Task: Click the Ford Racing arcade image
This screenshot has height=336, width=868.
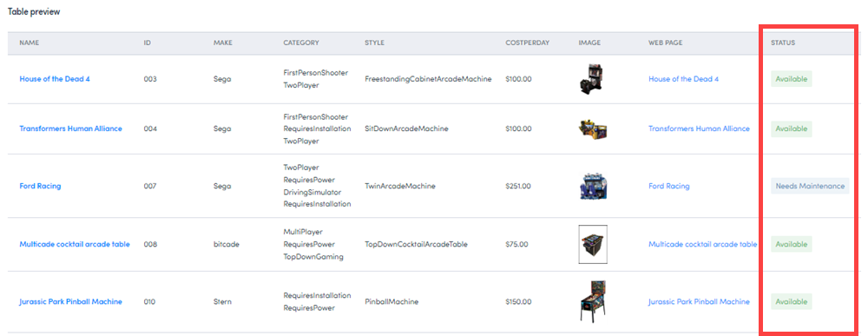Action: click(x=592, y=187)
